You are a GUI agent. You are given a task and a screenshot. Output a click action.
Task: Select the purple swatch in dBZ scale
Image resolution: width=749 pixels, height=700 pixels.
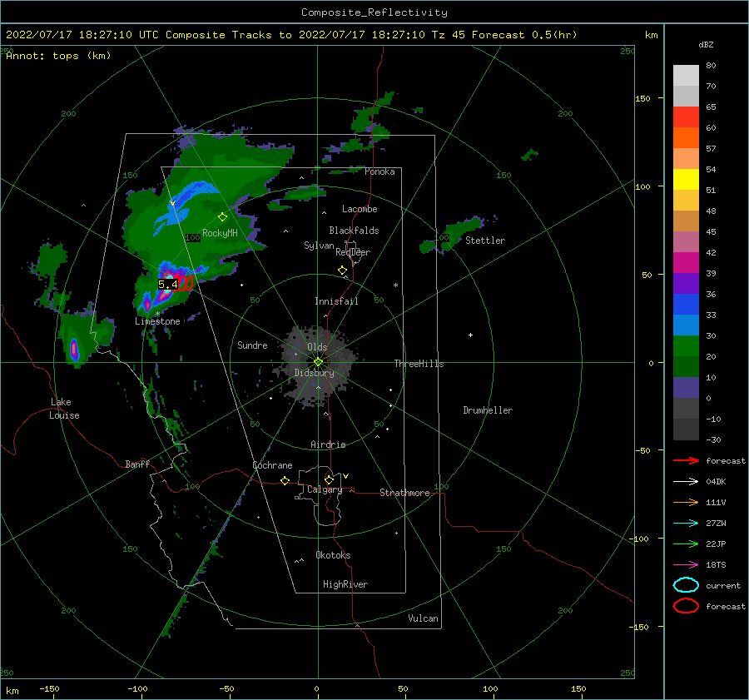pyautogui.click(x=686, y=283)
